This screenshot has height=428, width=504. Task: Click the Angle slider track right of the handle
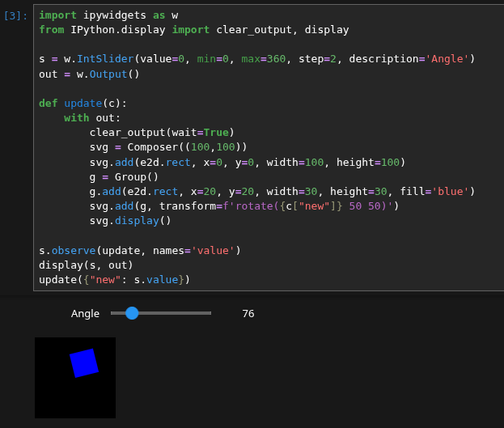pos(175,313)
